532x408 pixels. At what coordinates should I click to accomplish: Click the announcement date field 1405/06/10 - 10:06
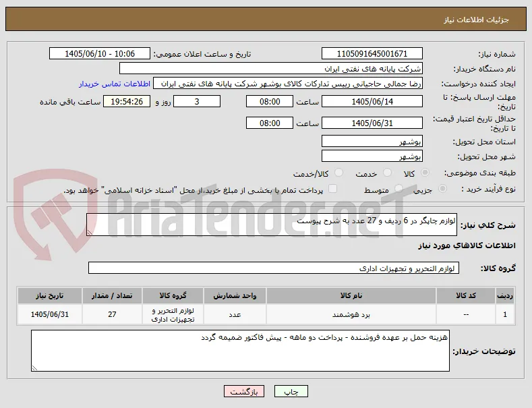(99, 54)
